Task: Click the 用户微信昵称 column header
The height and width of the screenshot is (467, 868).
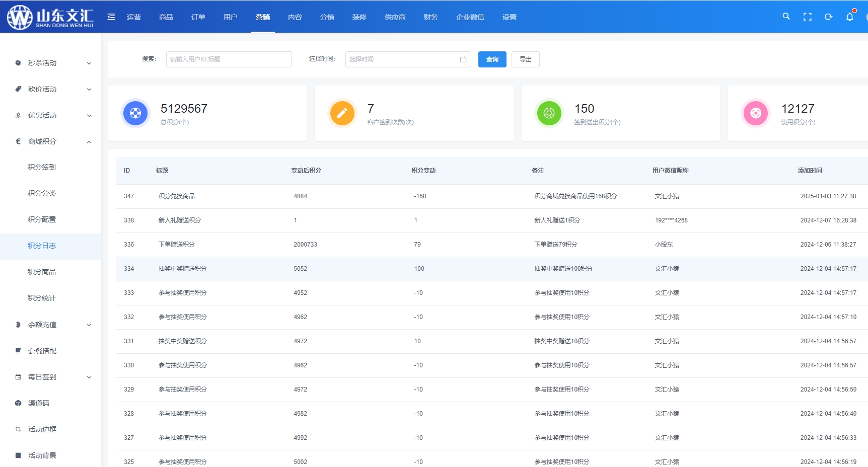Action: pyautogui.click(x=670, y=171)
